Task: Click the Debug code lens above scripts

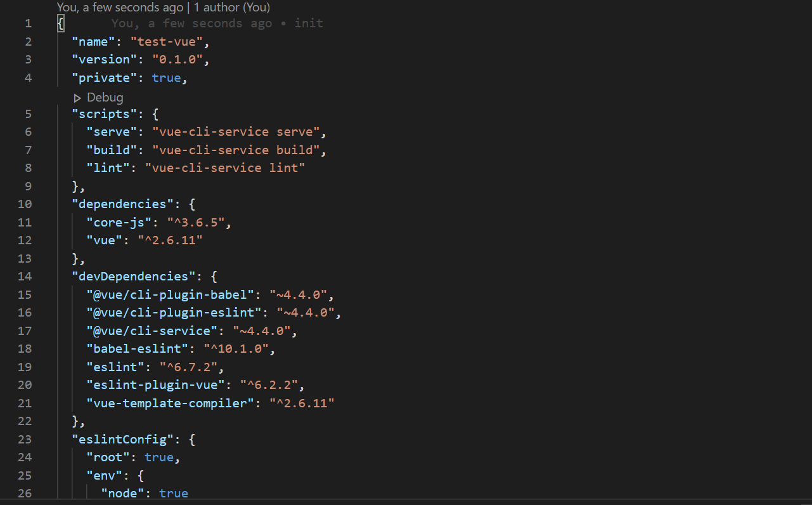Action: [98, 97]
